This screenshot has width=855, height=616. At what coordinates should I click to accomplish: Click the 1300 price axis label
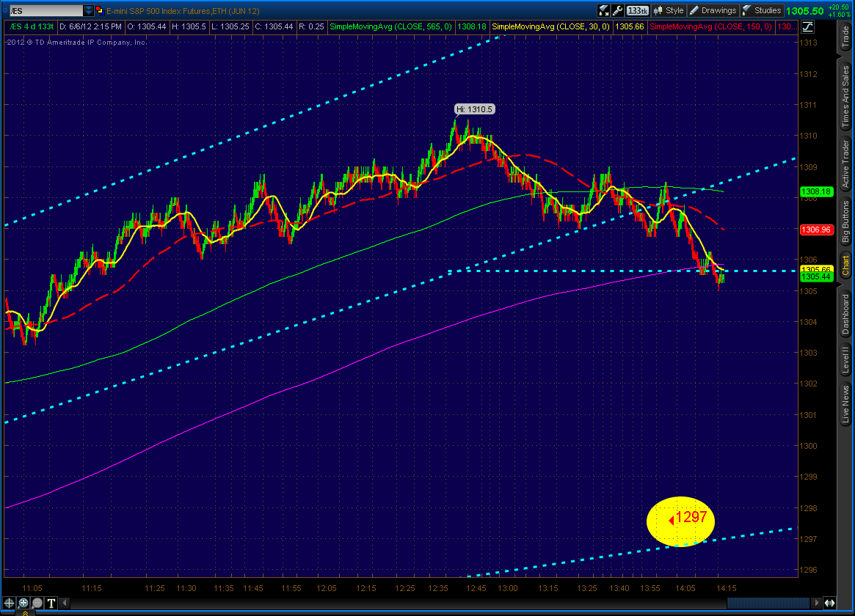tap(809, 446)
